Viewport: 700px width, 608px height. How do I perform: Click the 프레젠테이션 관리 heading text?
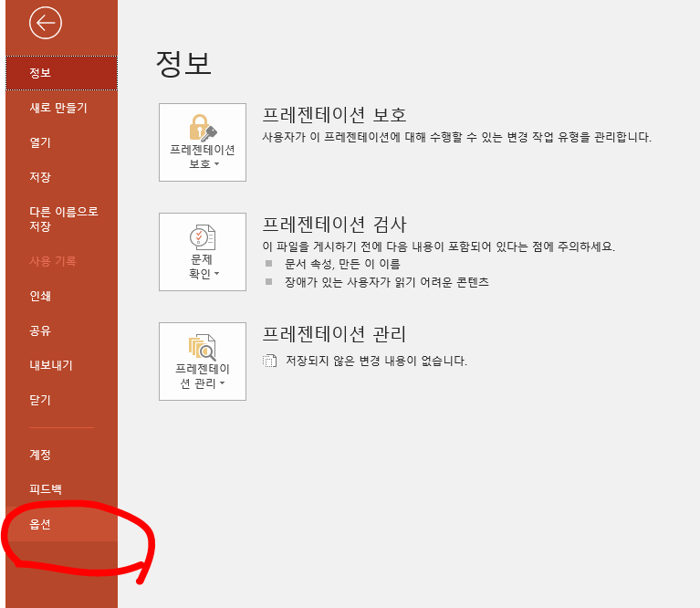(x=334, y=334)
